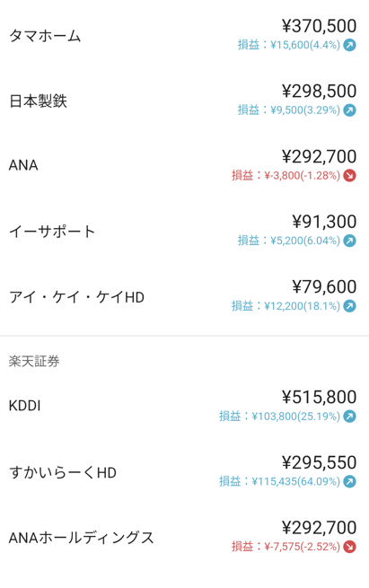
Task: Click the ¥370,500 valuation amount
Action: (x=319, y=26)
